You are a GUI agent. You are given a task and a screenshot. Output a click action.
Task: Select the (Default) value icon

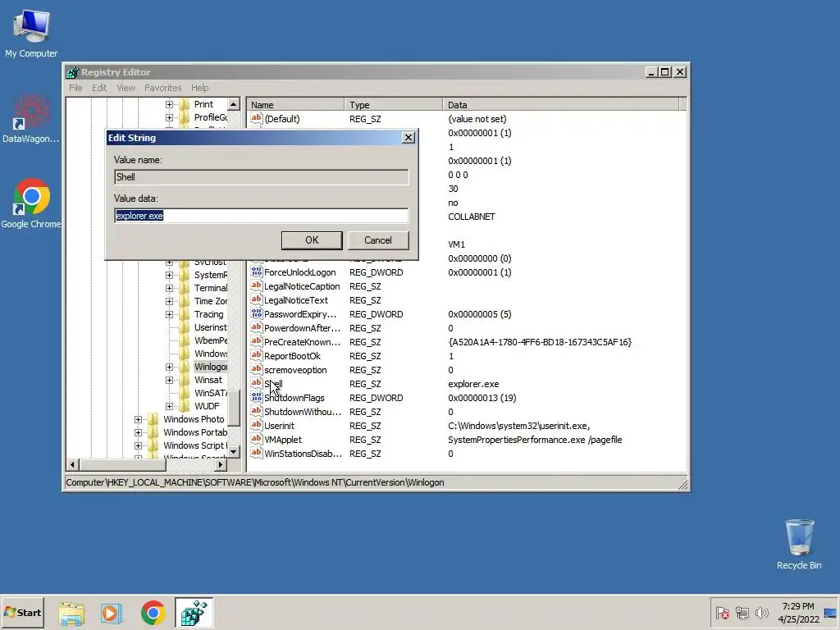(x=257, y=118)
